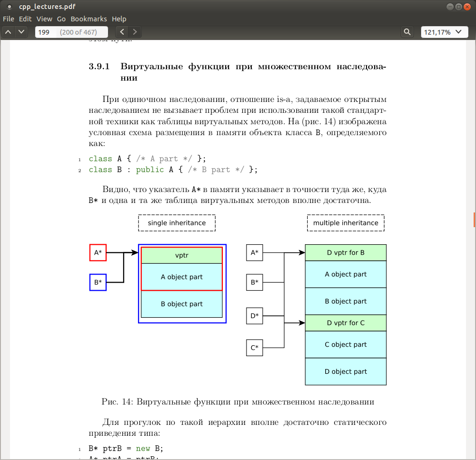Open the Edit menu

(x=25, y=19)
